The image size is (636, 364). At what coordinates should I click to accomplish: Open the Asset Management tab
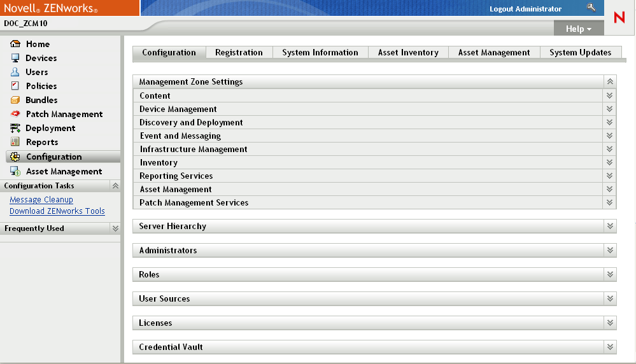[x=494, y=52]
